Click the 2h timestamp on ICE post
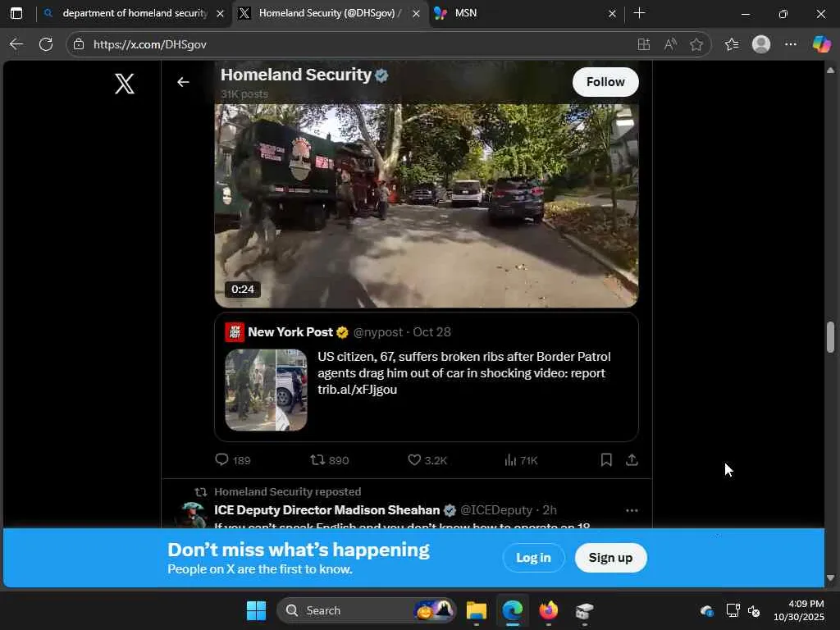Viewport: 840px width, 630px height. [550, 510]
